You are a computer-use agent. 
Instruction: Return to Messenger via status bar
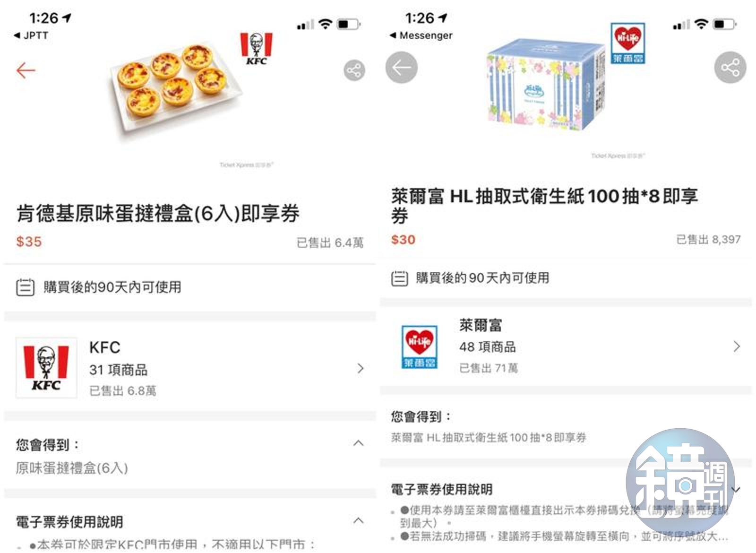pos(421,35)
